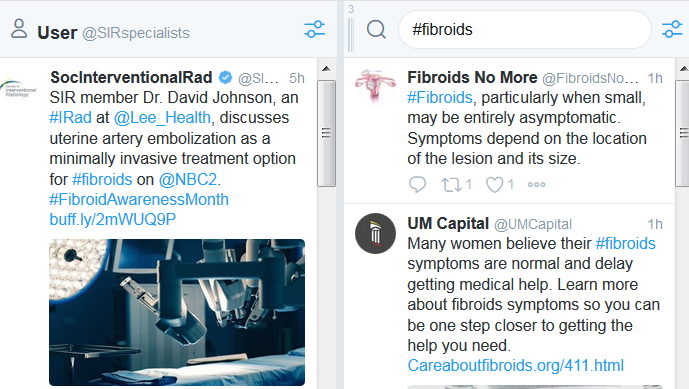The image size is (689, 389).
Task: Click the user silhouette column icon
Action: 19,29
